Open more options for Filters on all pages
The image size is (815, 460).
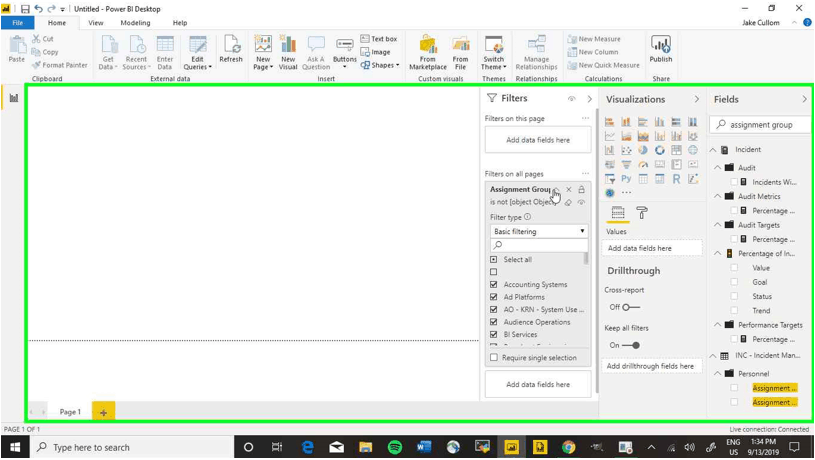pyautogui.click(x=585, y=174)
